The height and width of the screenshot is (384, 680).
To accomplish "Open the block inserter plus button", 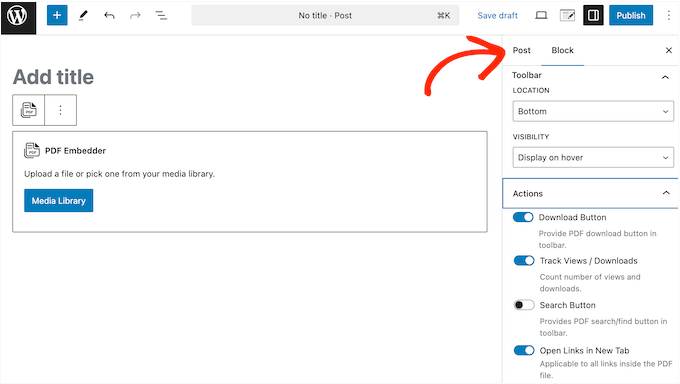I will 57,15.
